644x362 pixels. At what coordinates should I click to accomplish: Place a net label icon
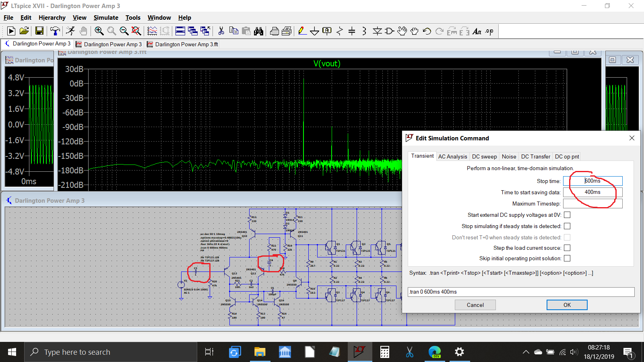tap(327, 31)
